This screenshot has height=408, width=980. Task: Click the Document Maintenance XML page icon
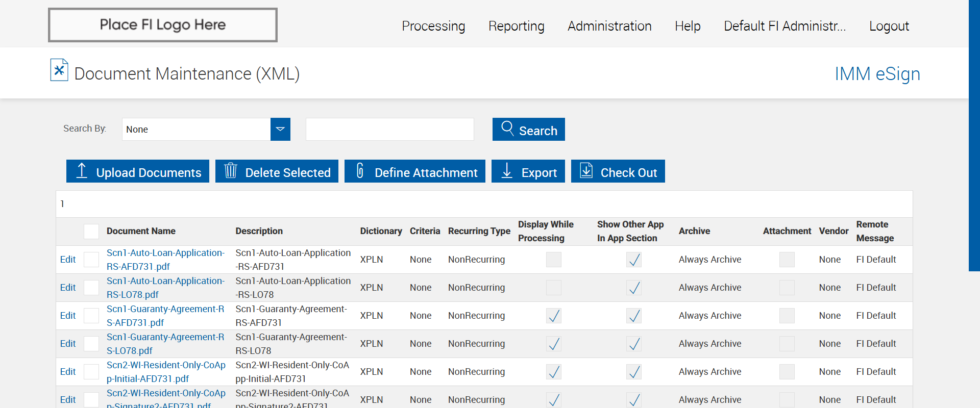point(59,70)
